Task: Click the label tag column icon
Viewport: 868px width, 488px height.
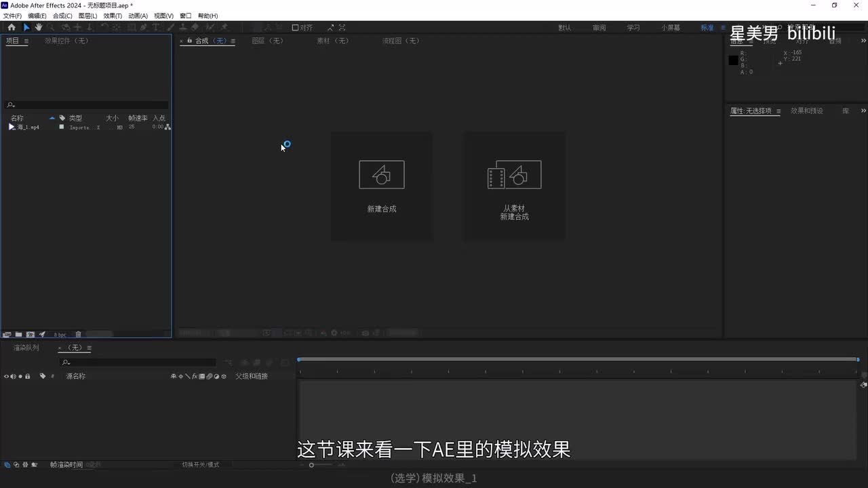Action: [x=43, y=376]
